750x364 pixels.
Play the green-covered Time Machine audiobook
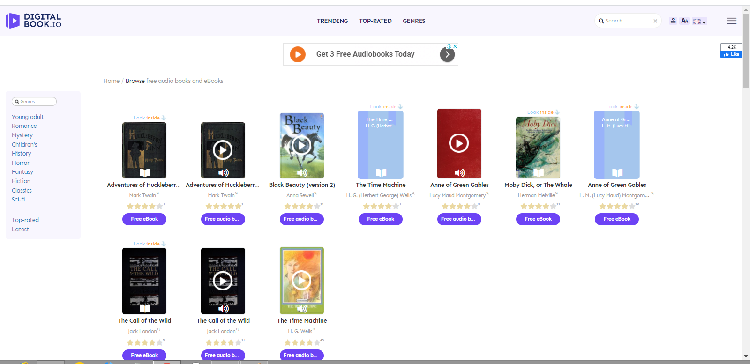tap(301, 280)
